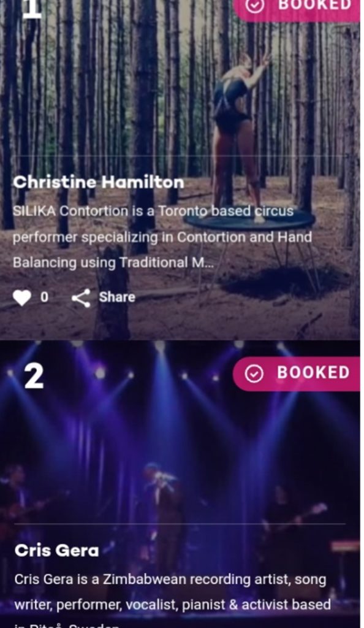Viewport: 364px width, 628px height.
Task: Click the heart like icon on Christine Hamilton card
Action: click(21, 297)
